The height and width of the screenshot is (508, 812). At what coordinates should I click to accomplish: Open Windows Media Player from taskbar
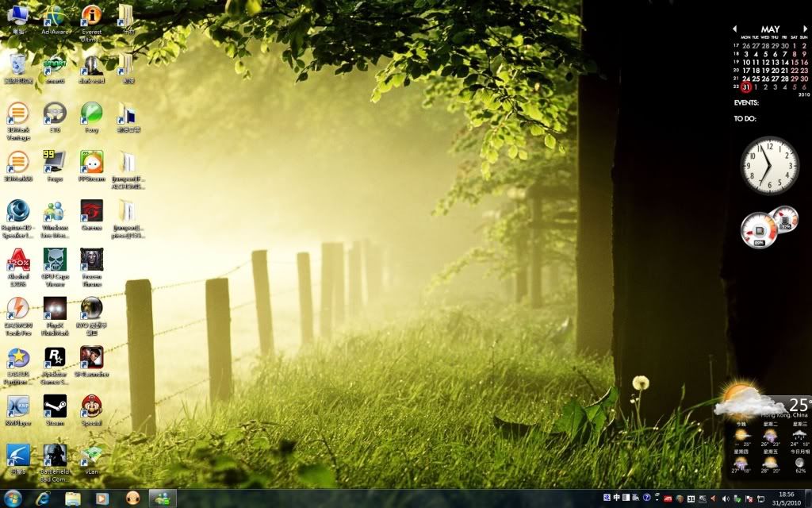[x=101, y=498]
